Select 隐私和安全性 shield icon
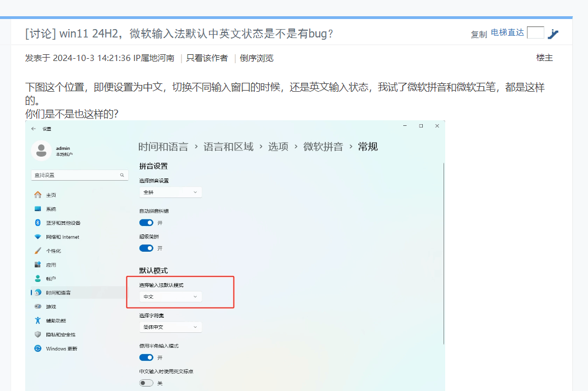 38,335
